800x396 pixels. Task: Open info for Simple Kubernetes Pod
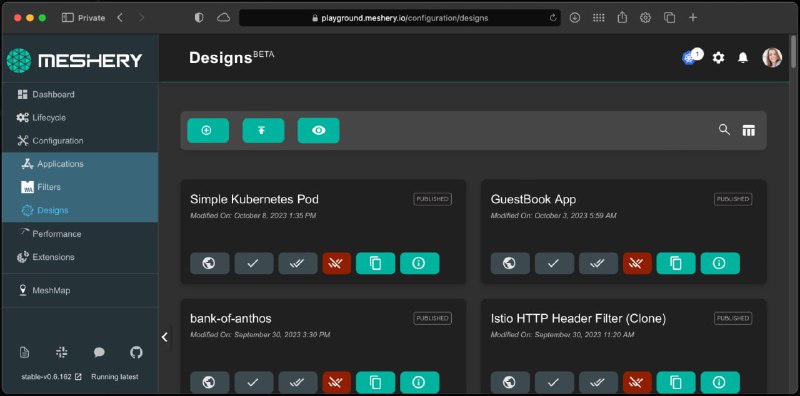[419, 263]
